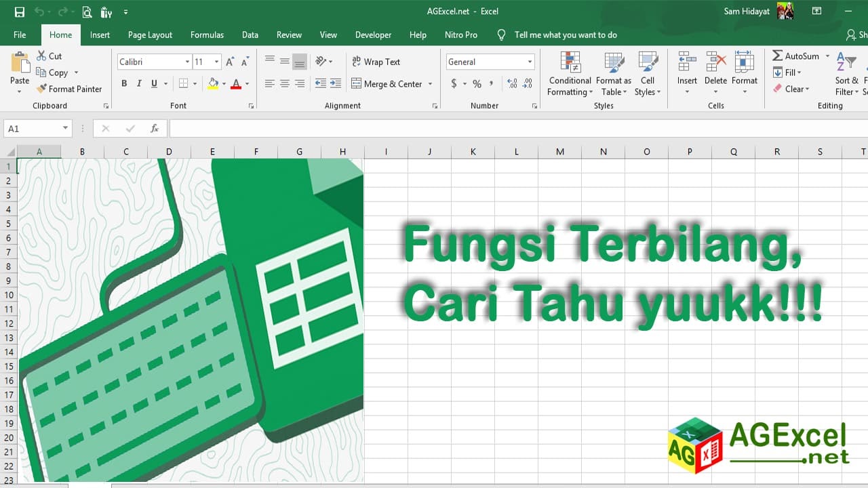Click the Copy icon
Viewport: 868px width, 488px height.
(x=42, y=73)
